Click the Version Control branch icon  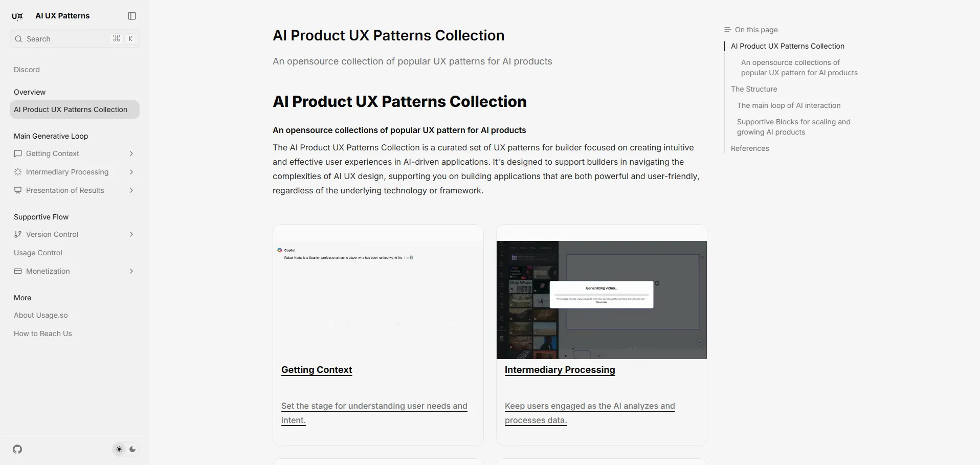pos(18,234)
